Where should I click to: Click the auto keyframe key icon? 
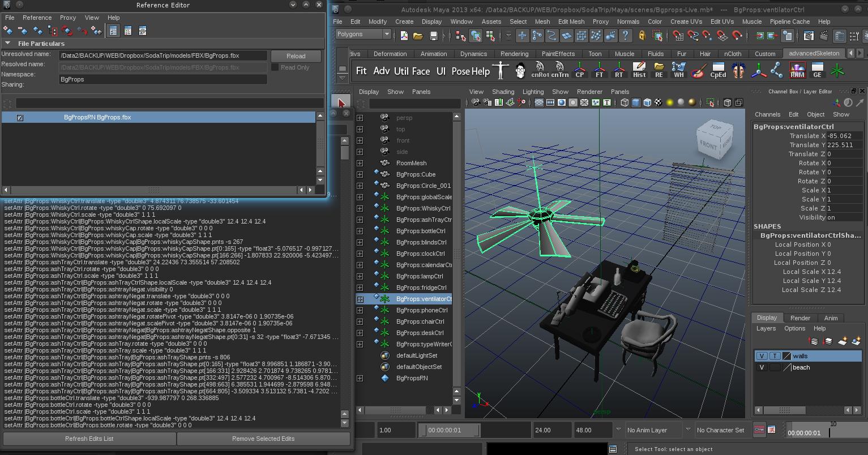tap(759, 430)
